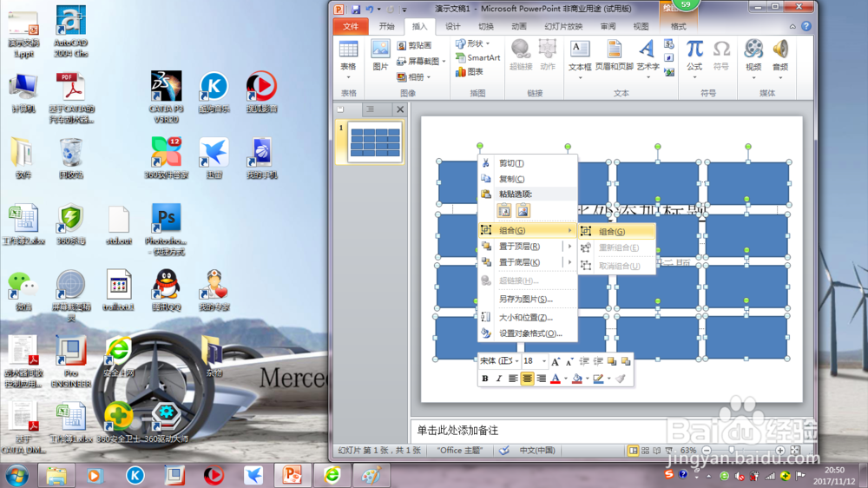The image size is (868, 488).
Task: Choose 剪切(T) cut from context menu
Action: 528,163
